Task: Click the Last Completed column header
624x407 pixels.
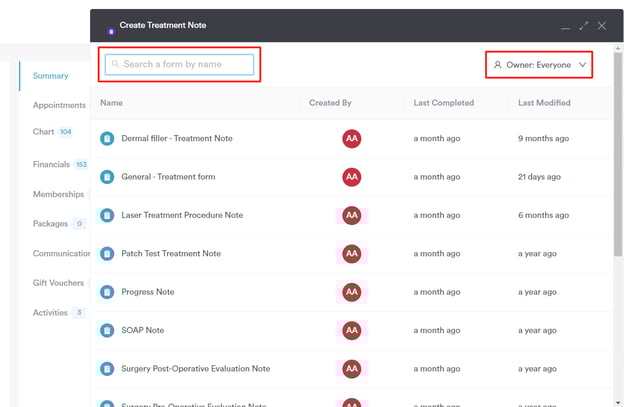Action: point(444,103)
